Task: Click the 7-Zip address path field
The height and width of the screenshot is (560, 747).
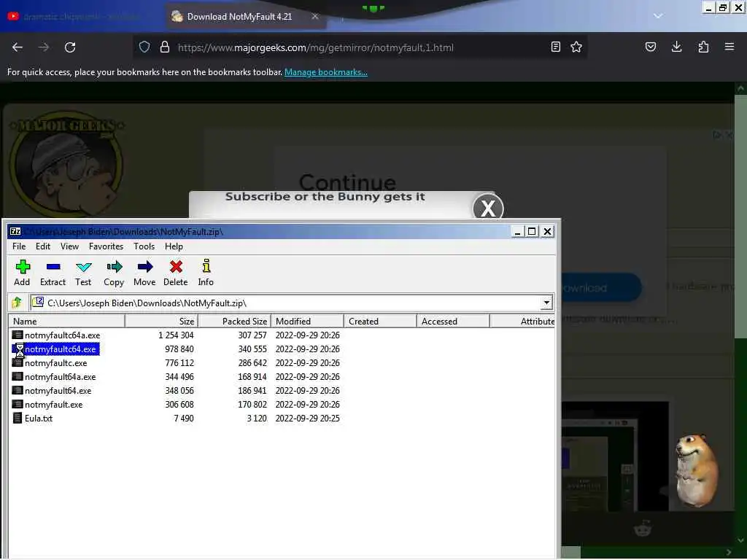Action: tap(286, 303)
